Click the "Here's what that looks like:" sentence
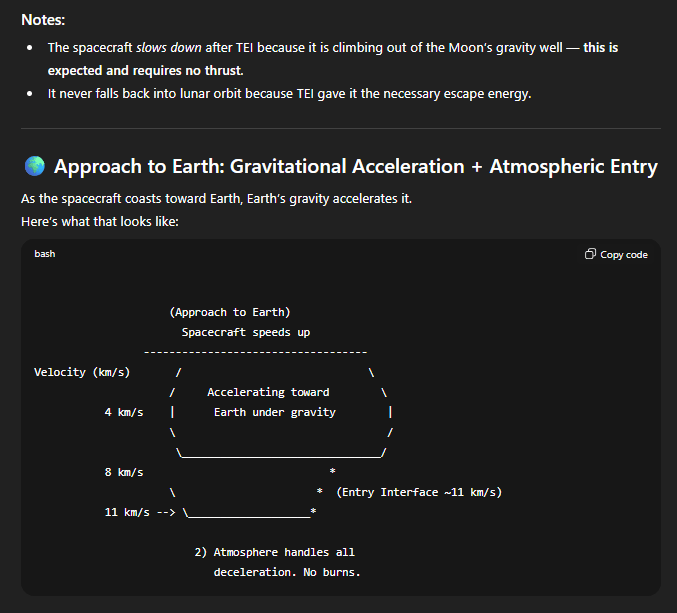Screen dimensions: 677x613 pyautogui.click(x=100, y=220)
